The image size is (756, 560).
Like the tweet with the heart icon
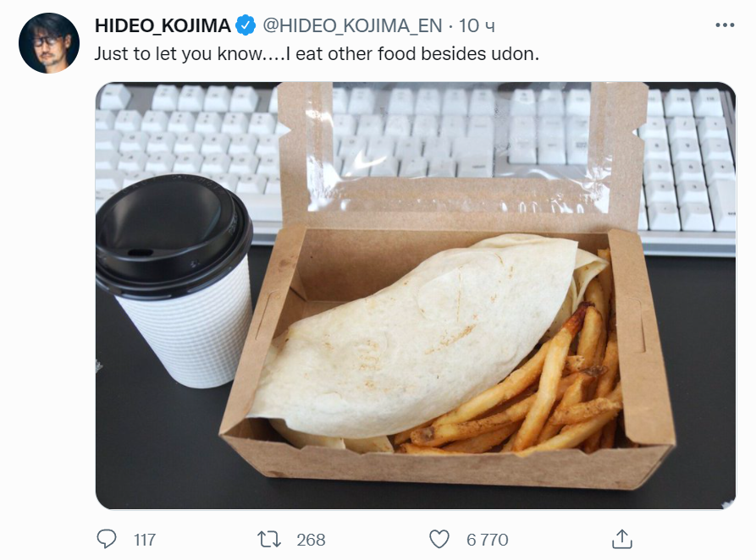(439, 540)
